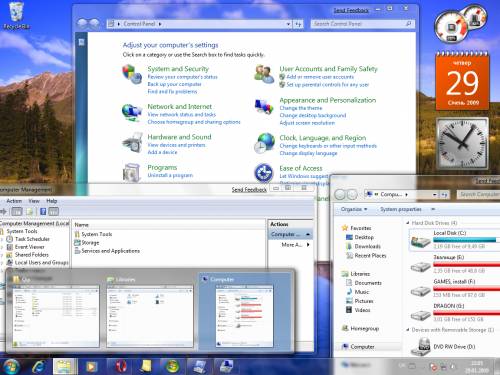The width and height of the screenshot is (500, 375).
Task: Open the Organize dropdown in the Computer window
Action: coord(354,209)
